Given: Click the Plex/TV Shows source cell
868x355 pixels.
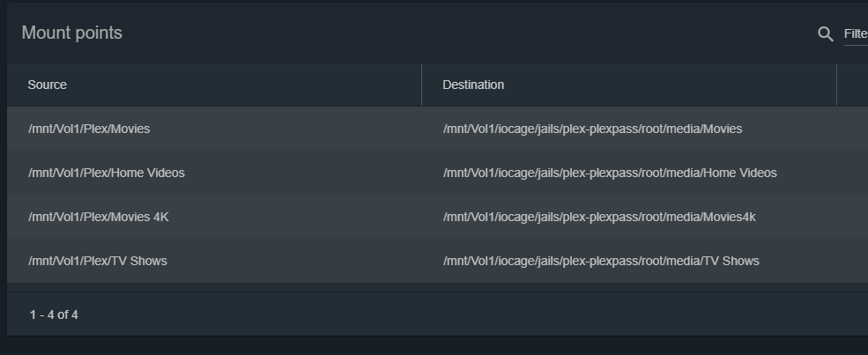Looking at the screenshot, I should tap(98, 261).
